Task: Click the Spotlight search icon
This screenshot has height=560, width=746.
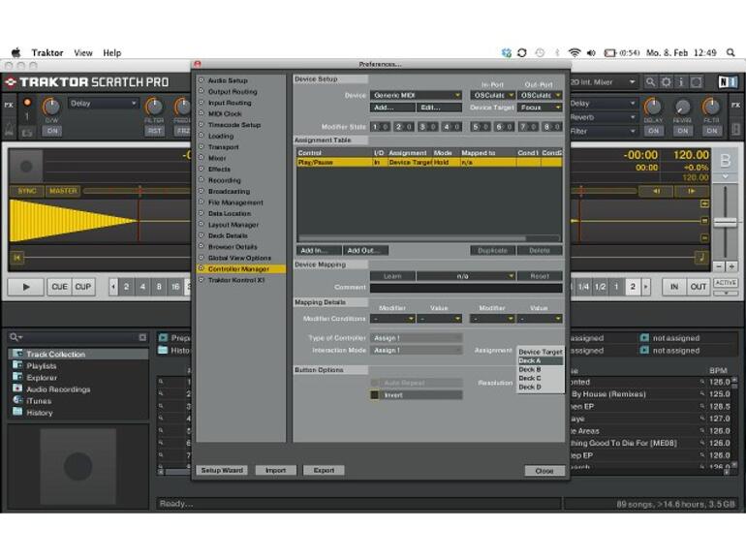Action: click(x=733, y=52)
